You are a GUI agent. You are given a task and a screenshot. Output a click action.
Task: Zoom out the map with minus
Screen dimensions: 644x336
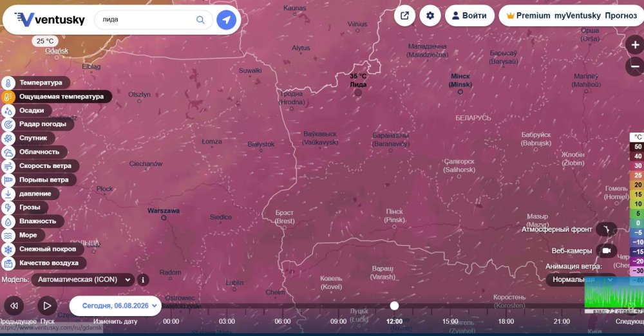pyautogui.click(x=635, y=66)
